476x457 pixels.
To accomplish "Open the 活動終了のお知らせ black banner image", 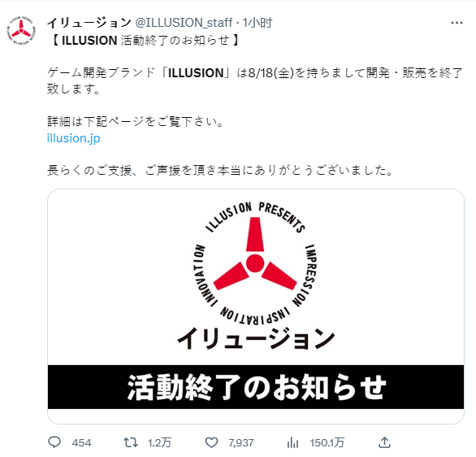I will point(256,387).
